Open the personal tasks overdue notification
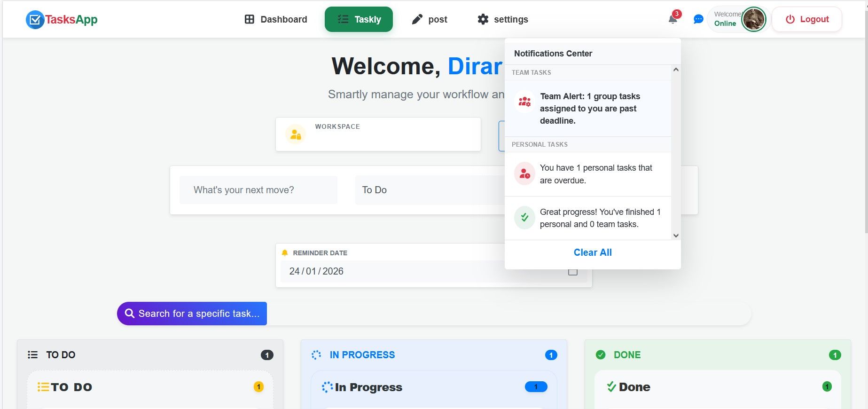868x409 pixels. click(x=588, y=174)
